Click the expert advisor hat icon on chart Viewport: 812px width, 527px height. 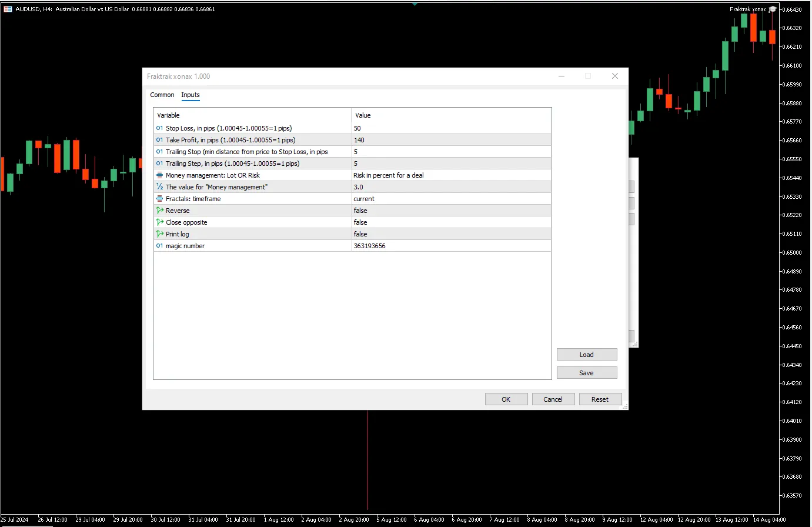pyautogui.click(x=773, y=9)
